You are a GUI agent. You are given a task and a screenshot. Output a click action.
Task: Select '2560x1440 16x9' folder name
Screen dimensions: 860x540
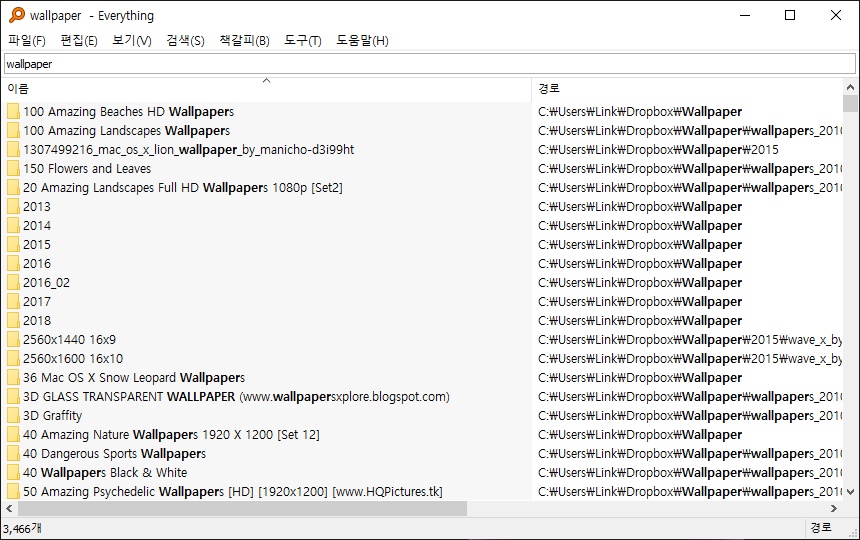click(x=70, y=340)
